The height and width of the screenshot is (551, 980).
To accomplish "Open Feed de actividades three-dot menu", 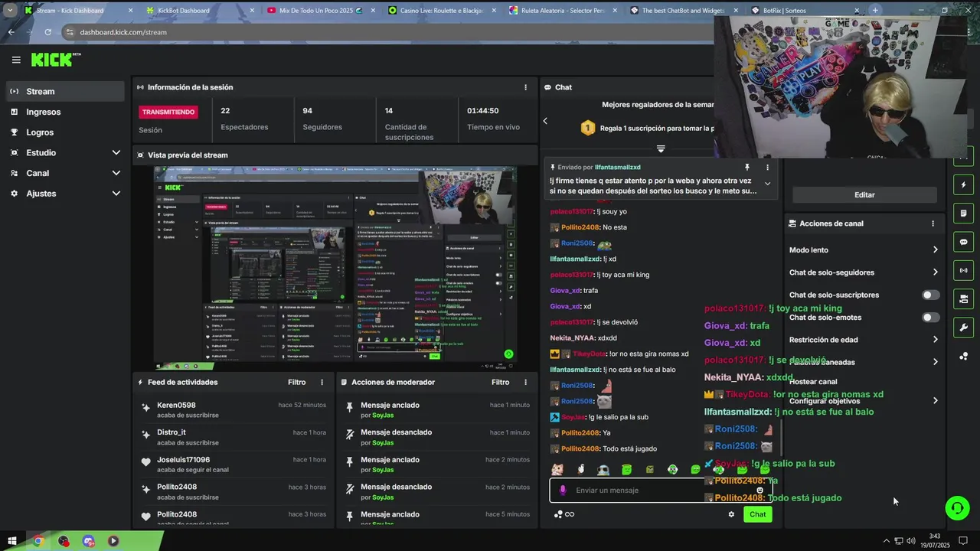I will click(x=322, y=382).
